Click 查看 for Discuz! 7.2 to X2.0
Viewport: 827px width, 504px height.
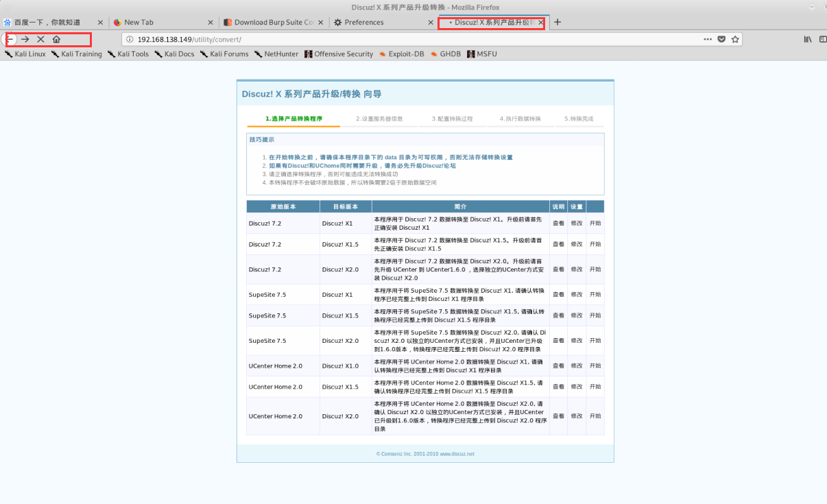pyautogui.click(x=558, y=269)
